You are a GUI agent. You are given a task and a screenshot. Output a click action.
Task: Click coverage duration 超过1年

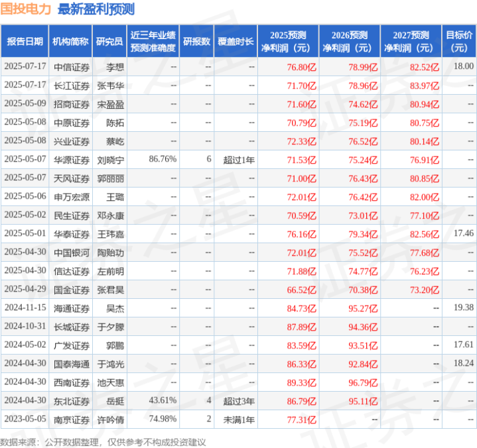(239, 160)
